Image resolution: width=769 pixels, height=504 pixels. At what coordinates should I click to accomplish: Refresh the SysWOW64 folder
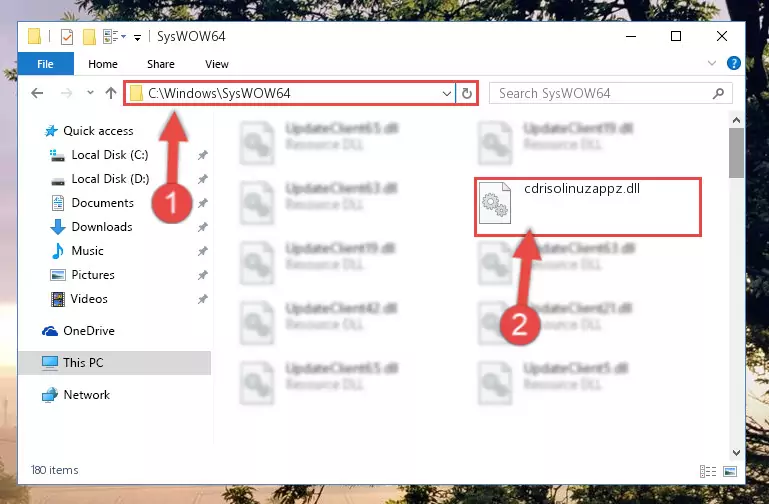click(466, 93)
